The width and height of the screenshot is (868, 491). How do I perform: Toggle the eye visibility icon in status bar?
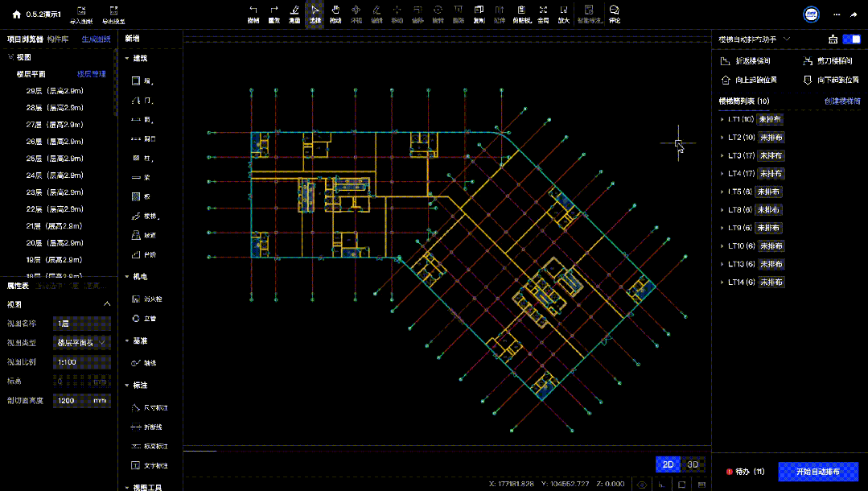[642, 485]
